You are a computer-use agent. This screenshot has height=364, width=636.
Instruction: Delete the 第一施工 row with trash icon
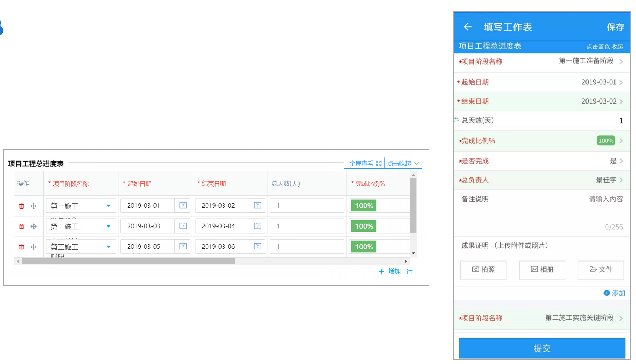point(22,206)
